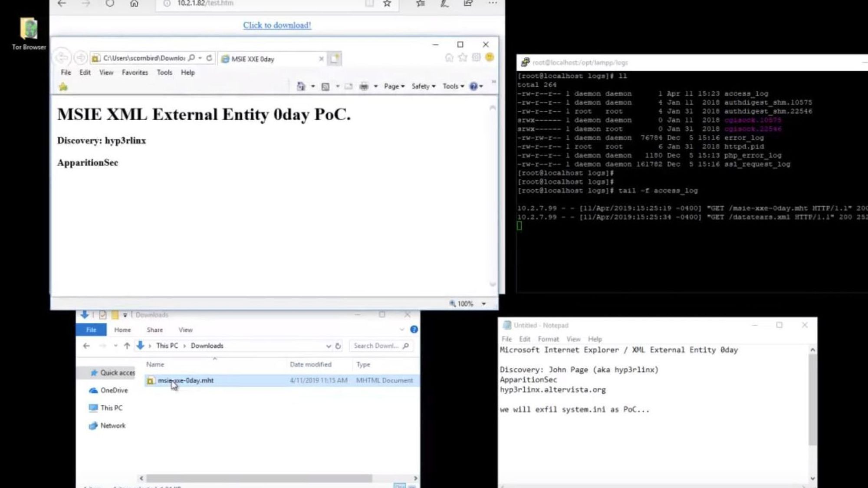Open the zoom level dropdown arrow in IE
868x488 pixels.
[484, 304]
